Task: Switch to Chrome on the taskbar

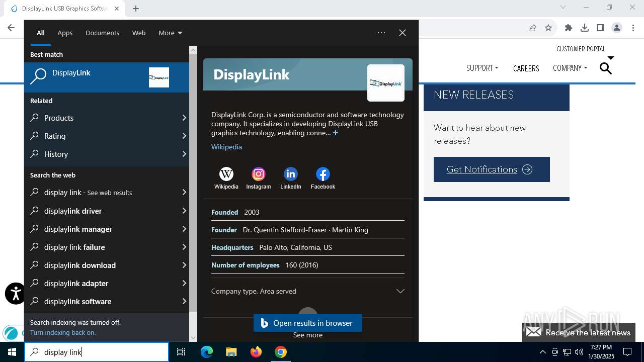Action: point(281,352)
